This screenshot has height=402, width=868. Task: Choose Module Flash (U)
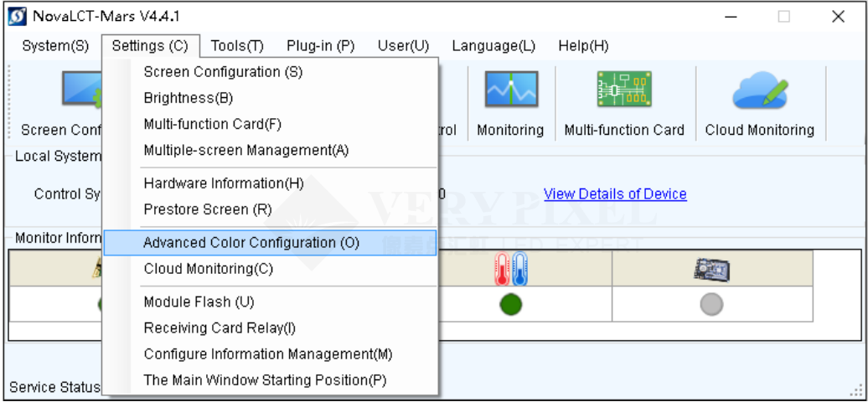click(270, 301)
